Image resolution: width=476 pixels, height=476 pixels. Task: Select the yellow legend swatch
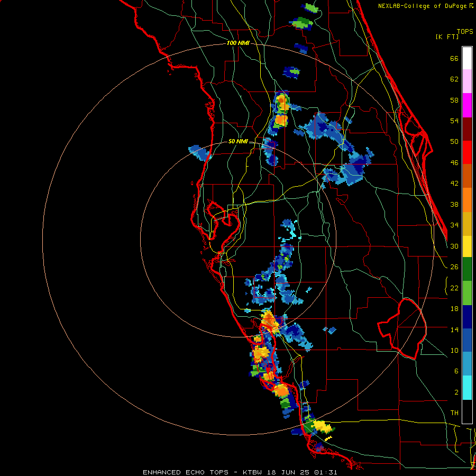tap(467, 246)
